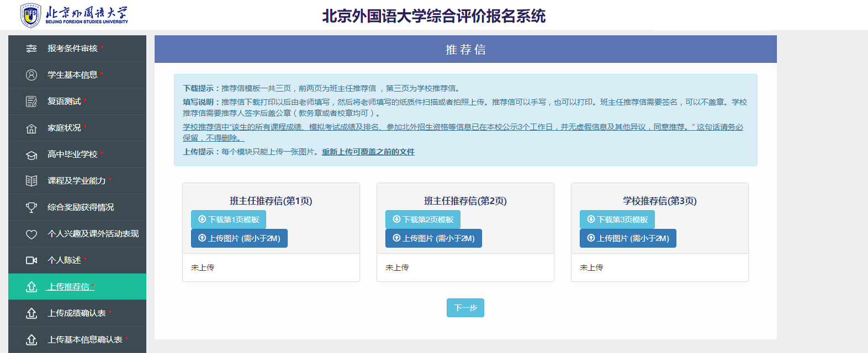
Task: Download the page 1 template (下载第1页模板)
Action: 229,220
